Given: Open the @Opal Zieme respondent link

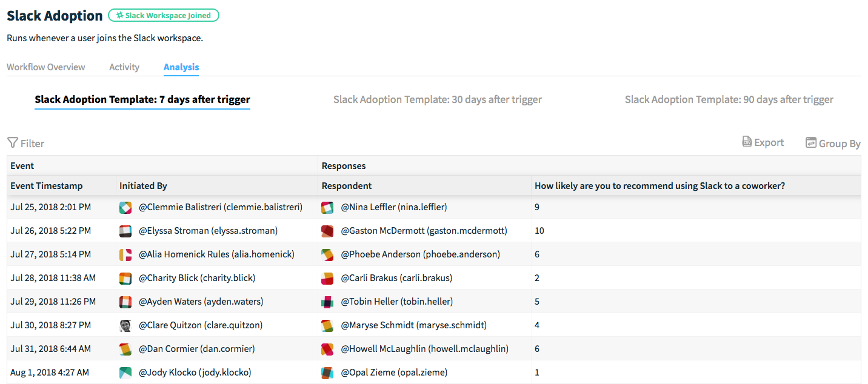Looking at the screenshot, I should click(x=394, y=372).
